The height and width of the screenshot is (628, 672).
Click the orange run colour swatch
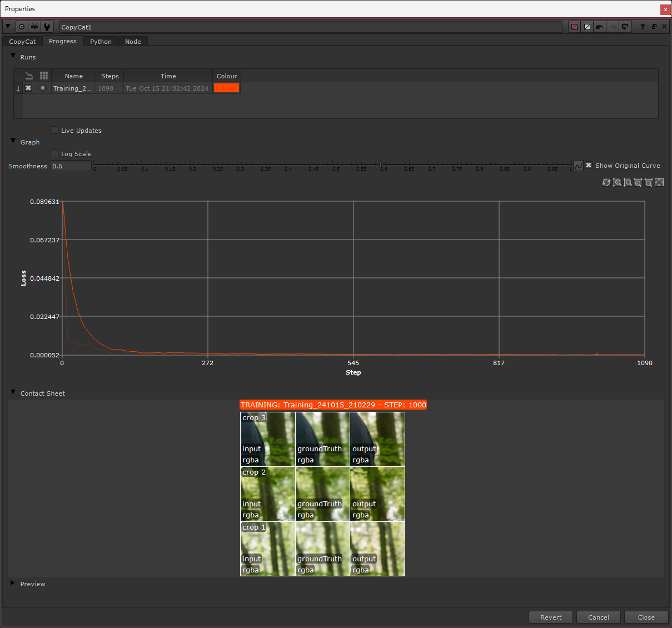226,88
